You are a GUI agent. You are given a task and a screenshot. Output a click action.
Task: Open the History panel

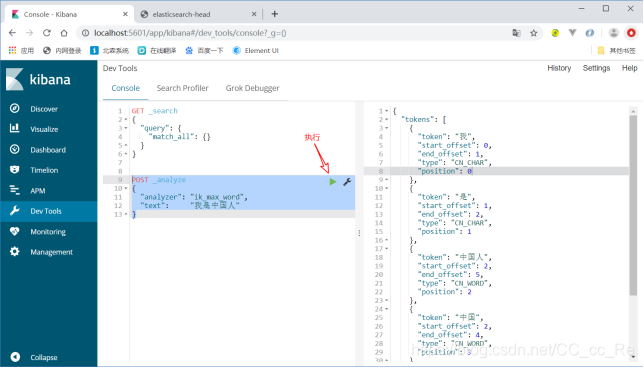point(559,68)
